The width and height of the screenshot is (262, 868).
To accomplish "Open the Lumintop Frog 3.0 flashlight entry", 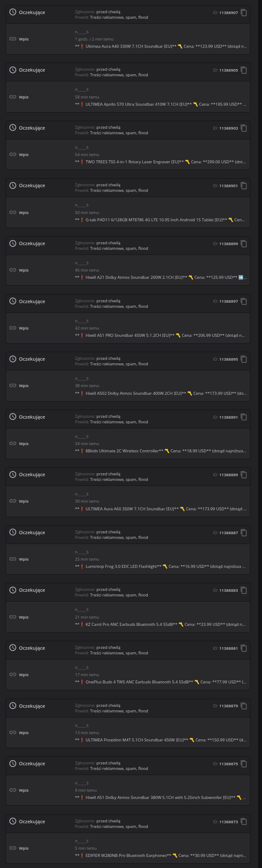I will tap(160, 567).
